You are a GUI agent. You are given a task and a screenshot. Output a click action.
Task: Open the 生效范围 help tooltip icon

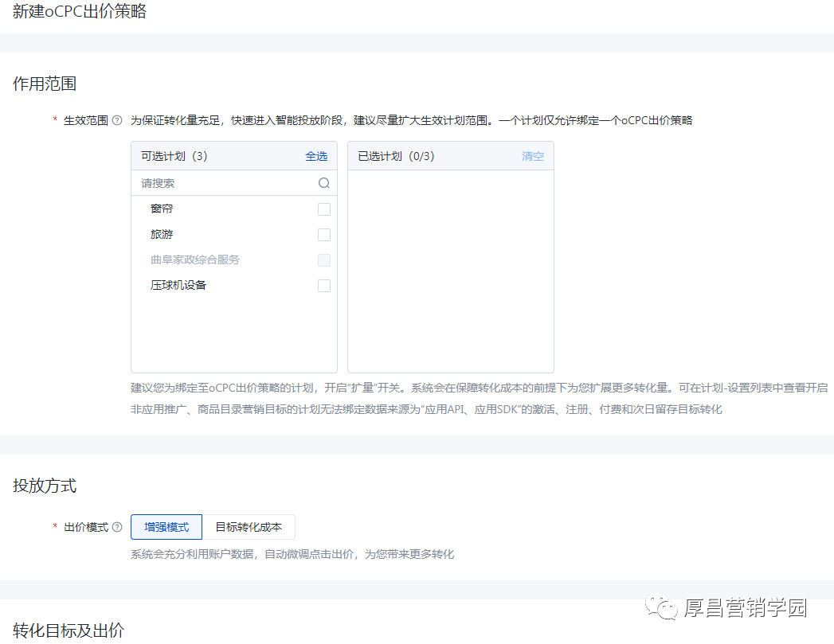116,119
